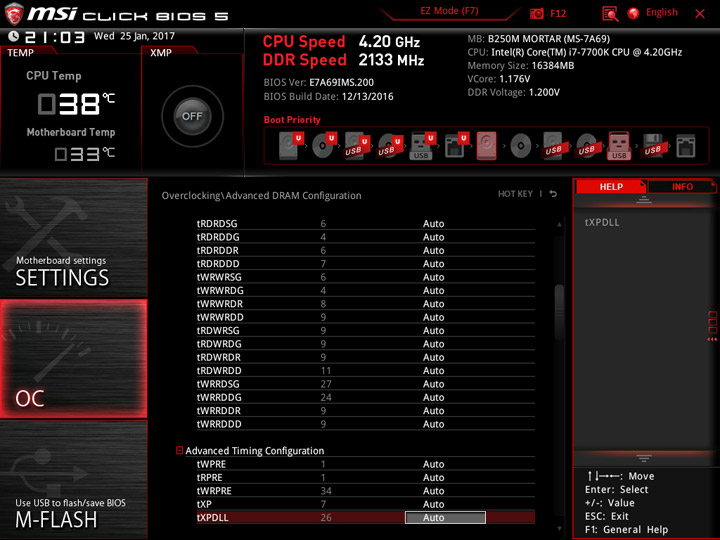Click the date Wed 25 Jan, 2017
720x540 pixels.
coord(134,36)
